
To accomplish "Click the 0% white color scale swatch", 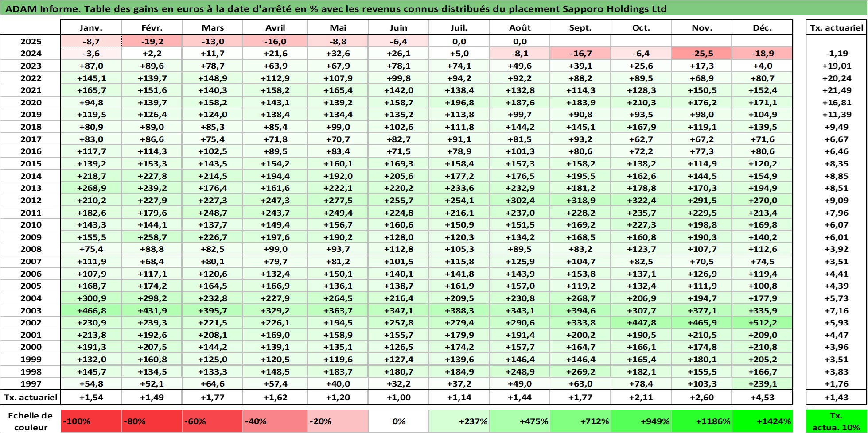I will (399, 421).
